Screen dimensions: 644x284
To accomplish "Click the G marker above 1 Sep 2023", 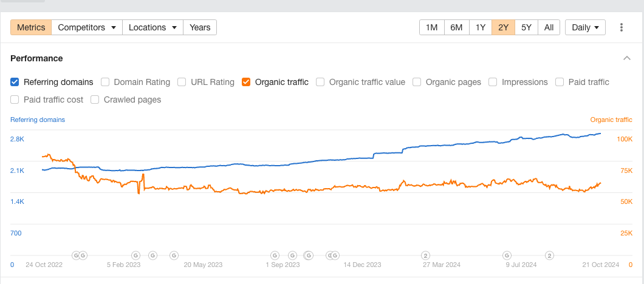I will pos(275,255).
